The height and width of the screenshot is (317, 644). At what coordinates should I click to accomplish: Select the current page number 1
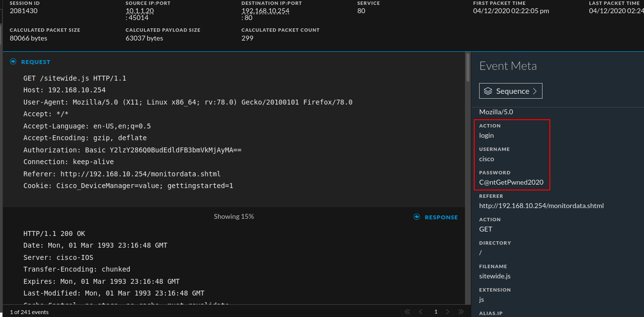tap(436, 312)
